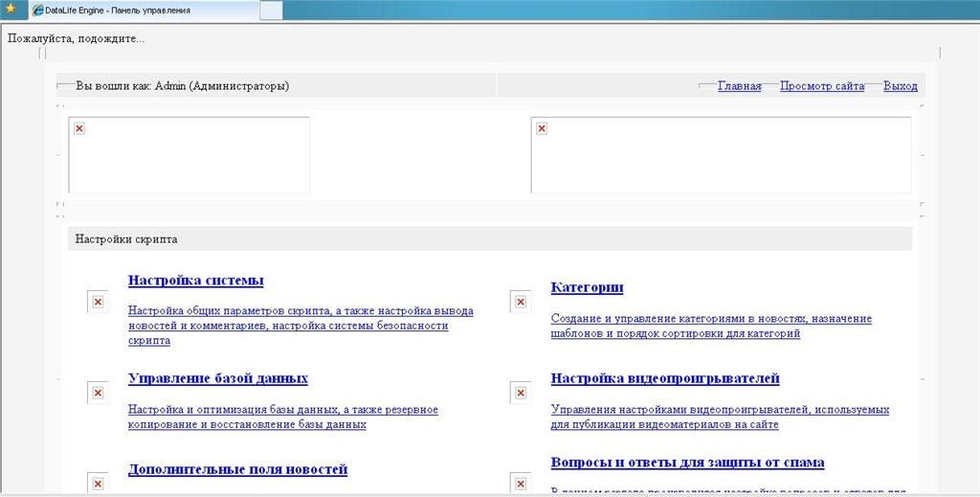
Task: Click broken image in left banner box
Action: (x=79, y=128)
